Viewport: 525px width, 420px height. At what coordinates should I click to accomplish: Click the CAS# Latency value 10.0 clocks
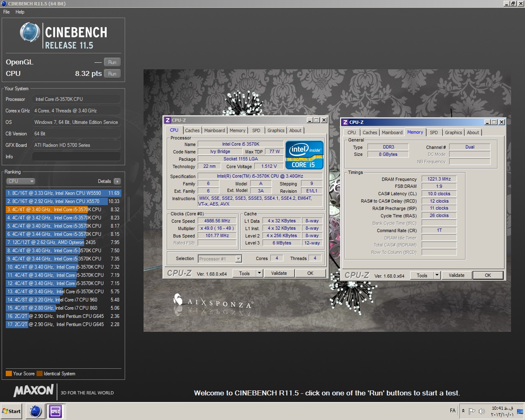(x=439, y=194)
